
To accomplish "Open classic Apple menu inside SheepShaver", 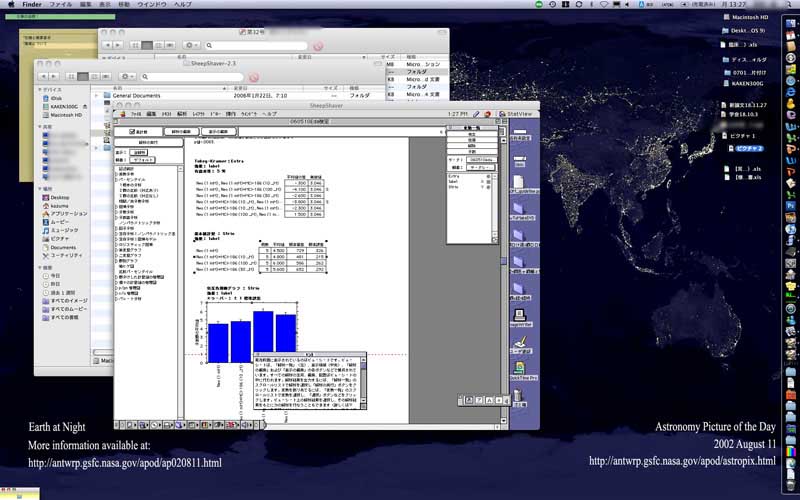I will 122,114.
